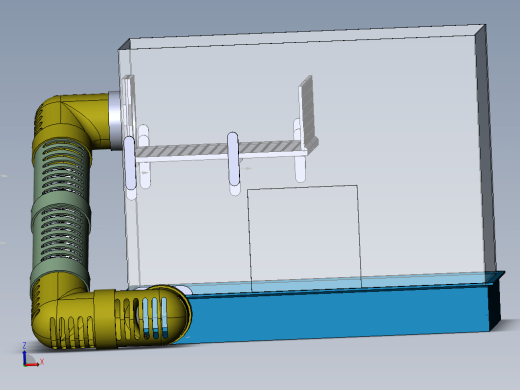
Task: Select the green ribbed vertical tube
Action: [x=61, y=212]
